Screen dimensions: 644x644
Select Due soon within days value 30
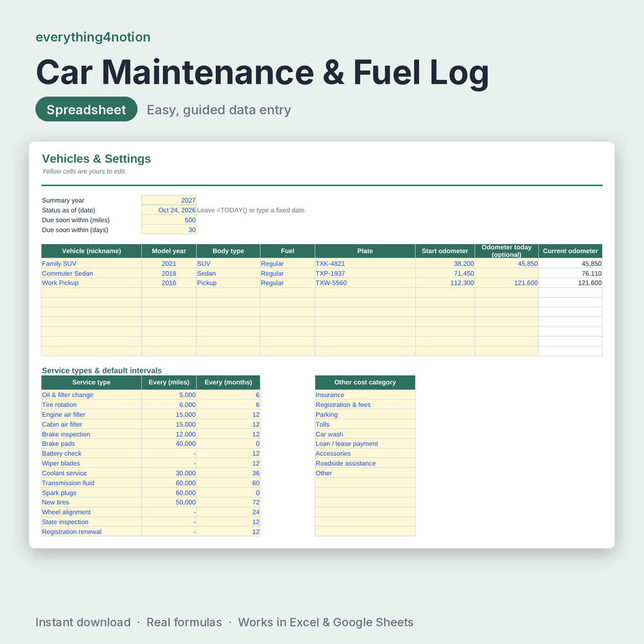tap(169, 230)
